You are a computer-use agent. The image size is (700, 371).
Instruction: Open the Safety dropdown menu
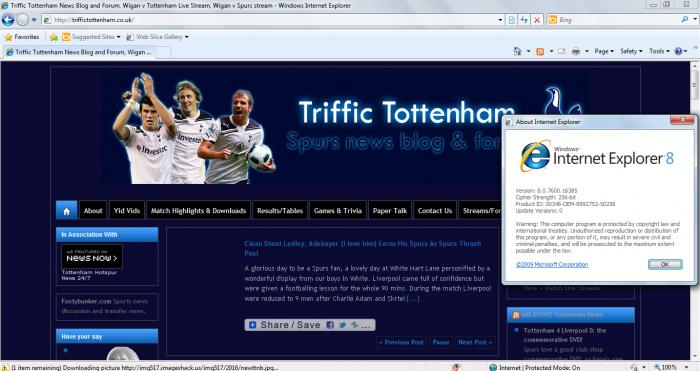coord(631,51)
